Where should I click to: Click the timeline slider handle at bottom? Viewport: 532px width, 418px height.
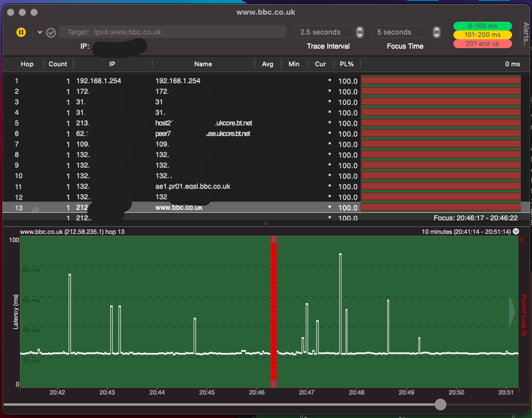pos(440,405)
